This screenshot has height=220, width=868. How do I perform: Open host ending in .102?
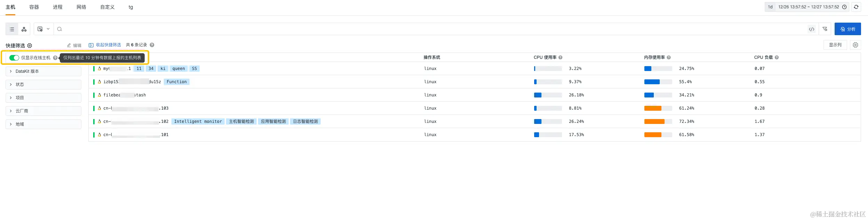136,121
